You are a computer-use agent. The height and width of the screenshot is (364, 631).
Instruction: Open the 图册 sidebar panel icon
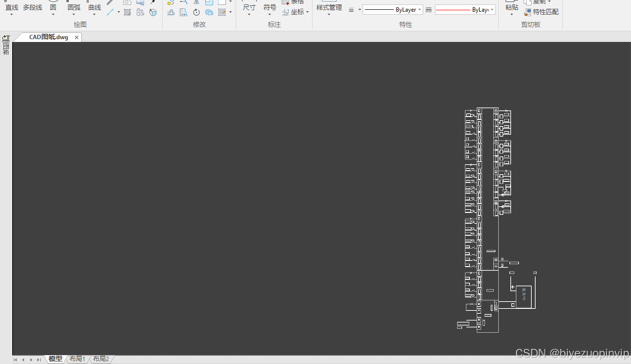click(6, 45)
